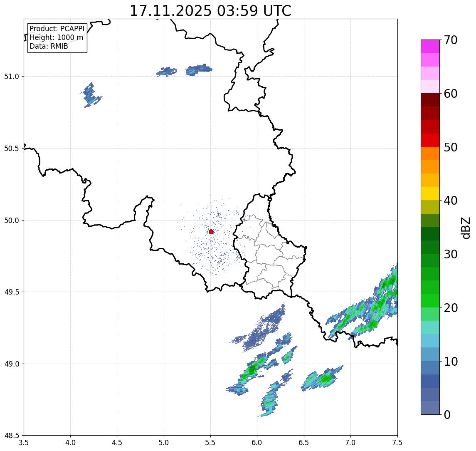Screen dimensions: 476x451
Task: Click the red radar location marker
Action: 211,232
